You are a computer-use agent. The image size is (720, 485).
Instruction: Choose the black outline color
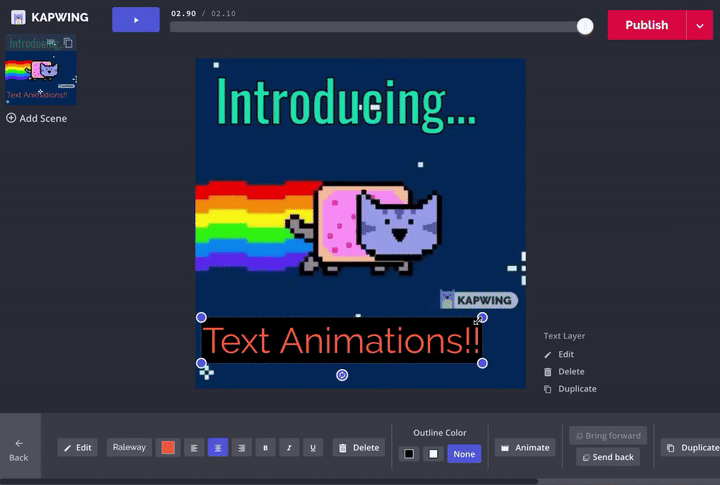pyautogui.click(x=409, y=454)
